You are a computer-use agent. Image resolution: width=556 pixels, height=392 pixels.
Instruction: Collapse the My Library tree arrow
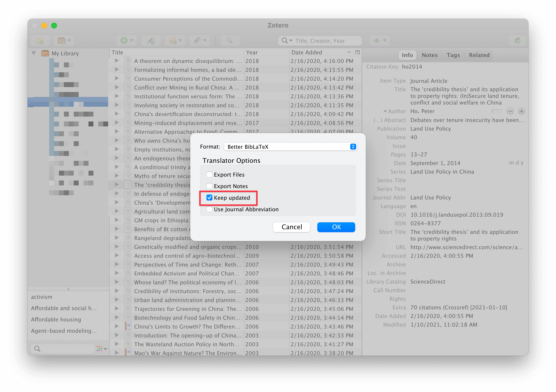(34, 53)
